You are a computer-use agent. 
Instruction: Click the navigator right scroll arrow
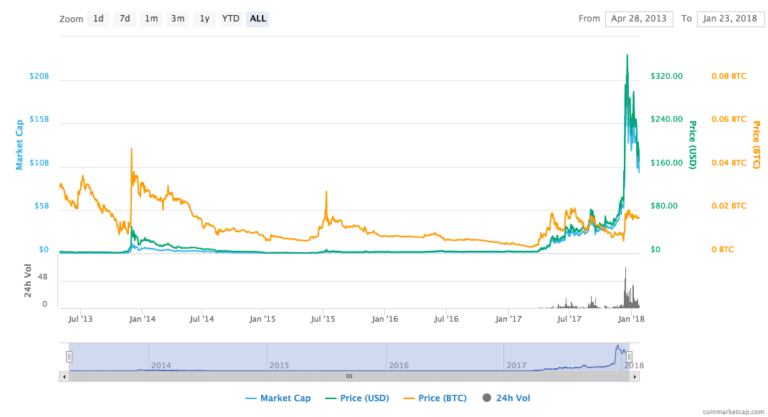(635, 376)
